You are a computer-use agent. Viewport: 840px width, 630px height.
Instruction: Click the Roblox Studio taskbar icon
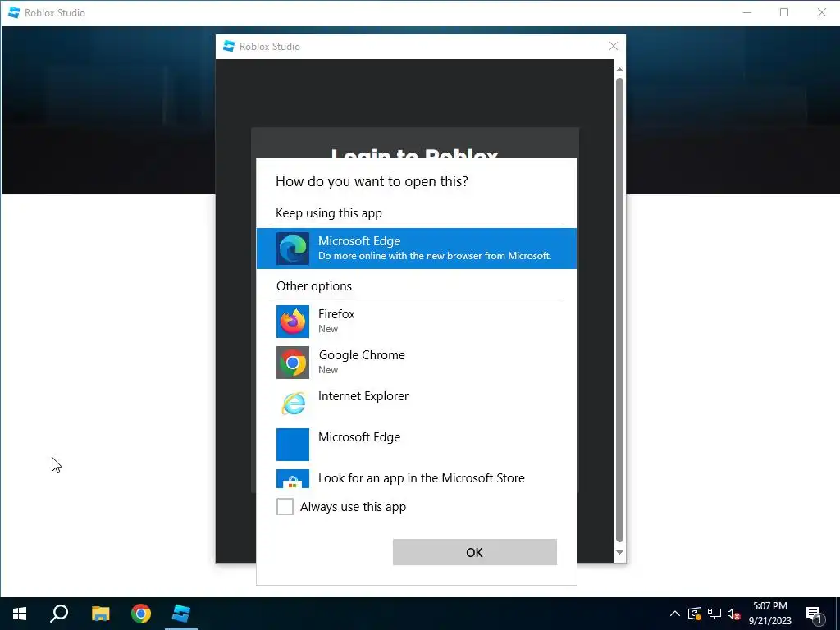181,614
